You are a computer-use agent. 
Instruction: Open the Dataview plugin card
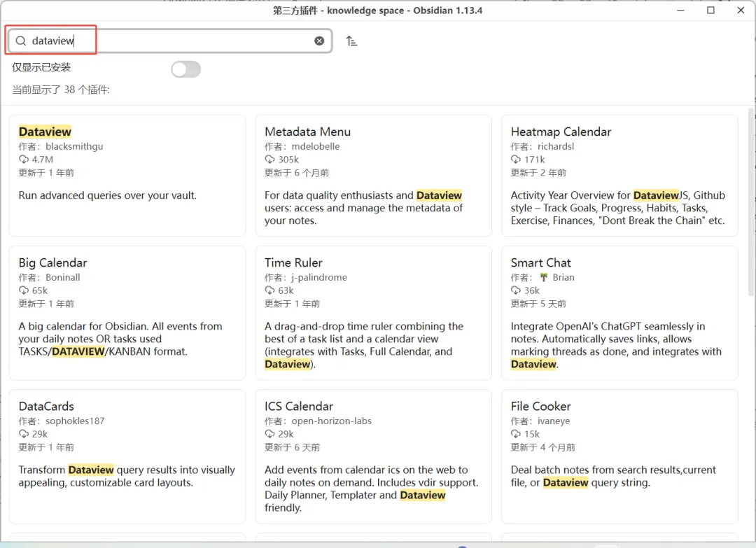tap(127, 176)
